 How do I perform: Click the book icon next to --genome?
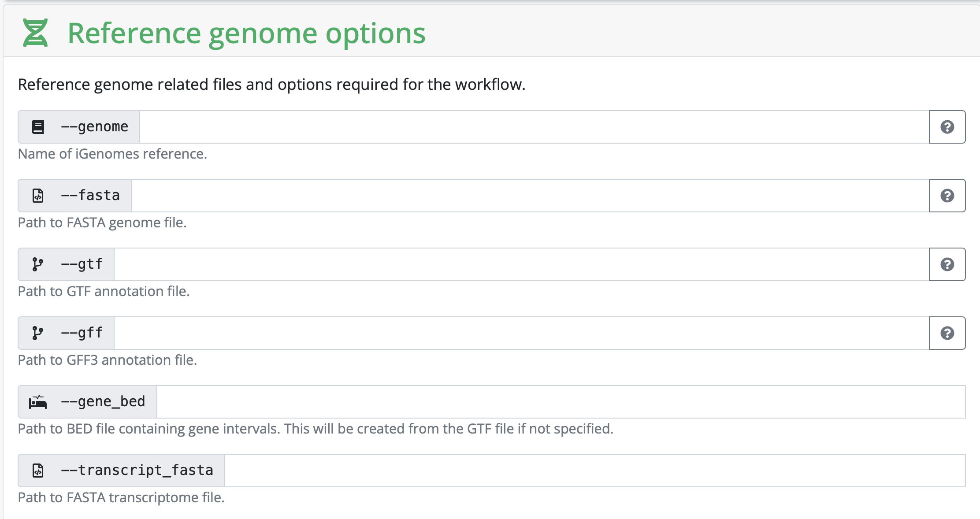pyautogui.click(x=38, y=127)
